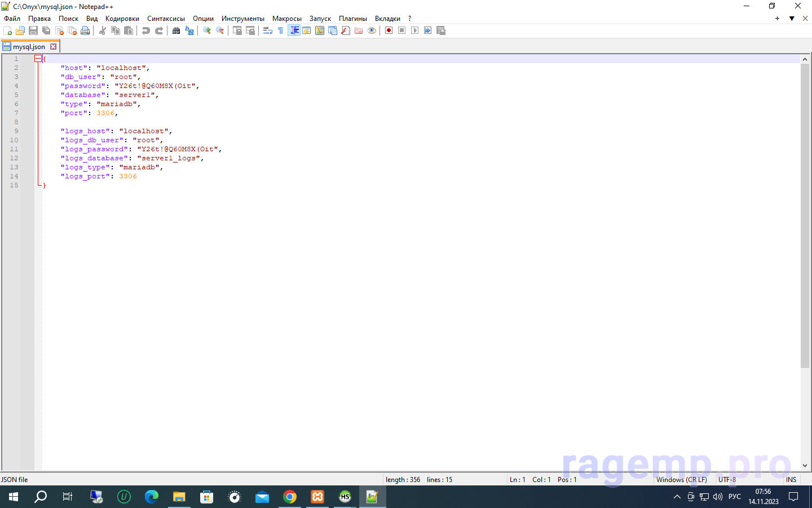The width and height of the screenshot is (812, 508).
Task: Open the Find binoculars toolbar icon
Action: click(x=176, y=30)
